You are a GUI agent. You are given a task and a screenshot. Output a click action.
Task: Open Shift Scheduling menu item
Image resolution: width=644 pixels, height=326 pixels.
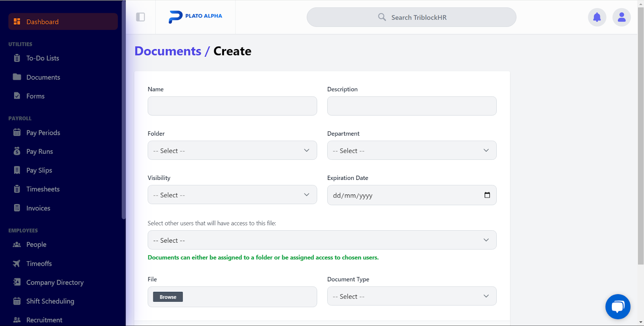click(x=50, y=301)
